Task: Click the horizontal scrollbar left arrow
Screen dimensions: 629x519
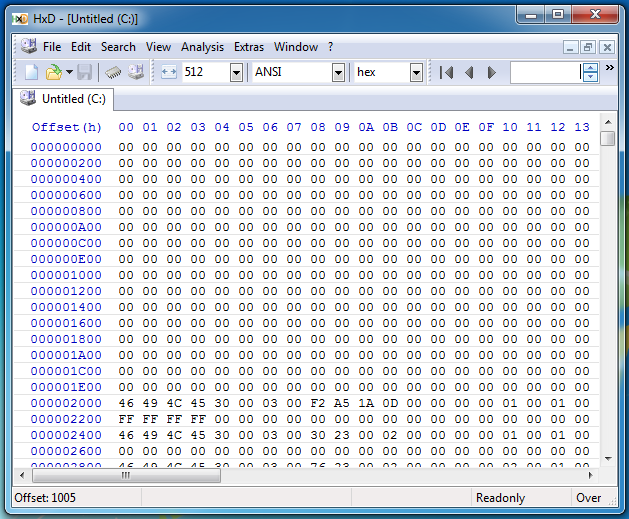Action: click(x=22, y=475)
